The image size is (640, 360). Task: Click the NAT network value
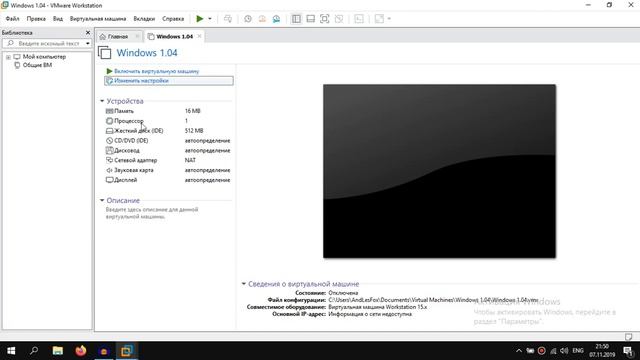point(190,160)
